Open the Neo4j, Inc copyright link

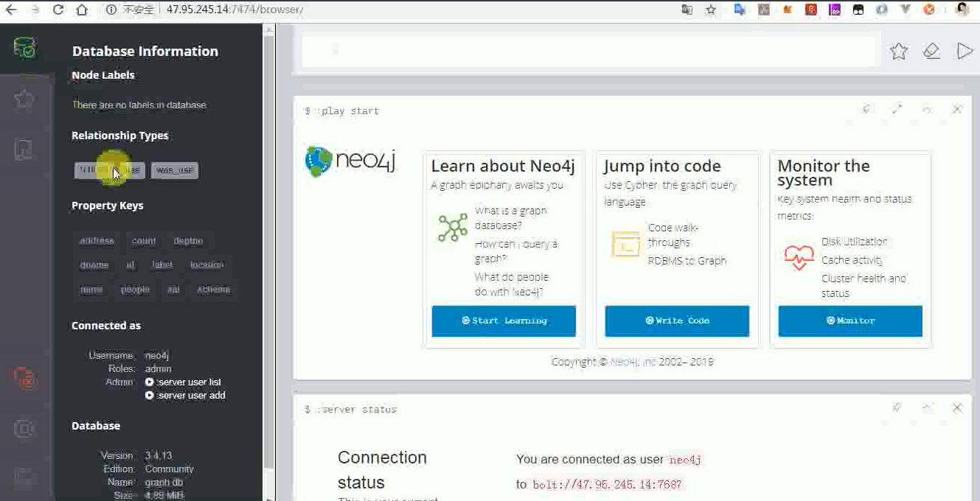click(x=633, y=362)
